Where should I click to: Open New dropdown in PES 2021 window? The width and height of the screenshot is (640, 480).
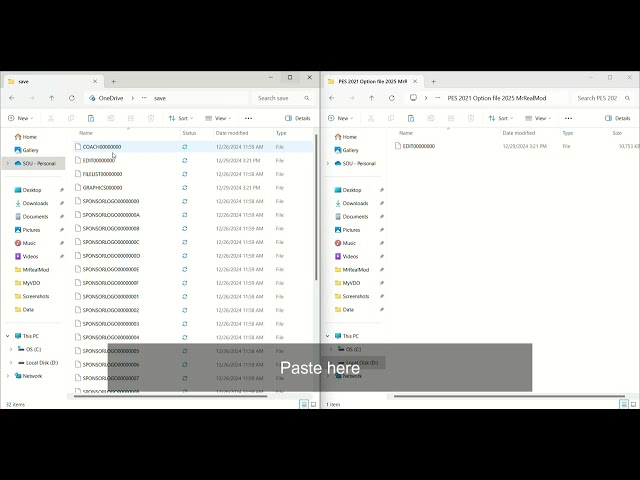coord(340,118)
